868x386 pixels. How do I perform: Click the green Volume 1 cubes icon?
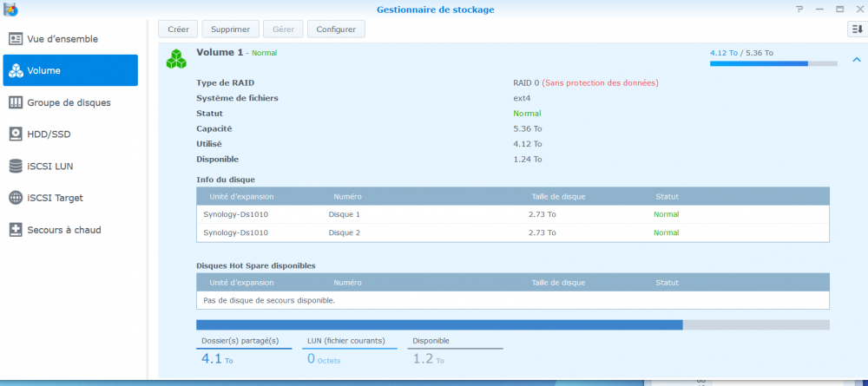177,58
